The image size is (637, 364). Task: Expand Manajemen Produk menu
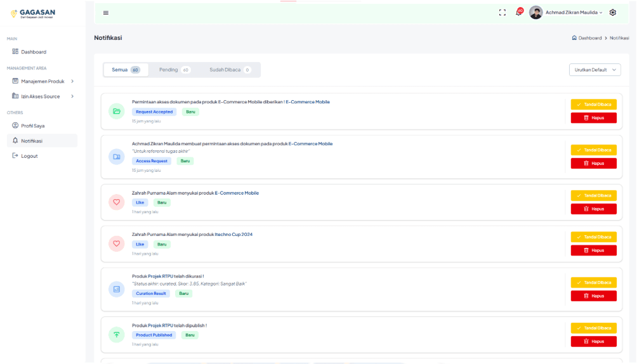pyautogui.click(x=43, y=81)
